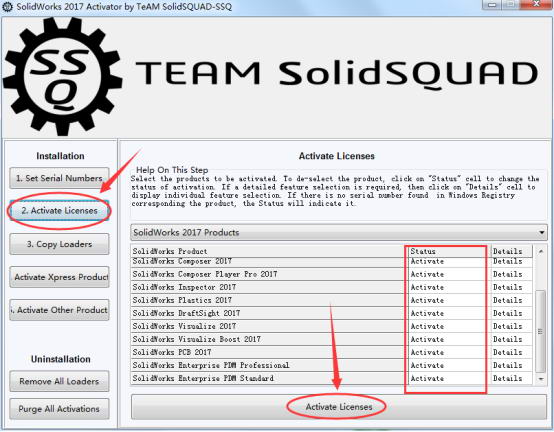Open the SolidWorks 2017 Products dropdown

coord(339,232)
